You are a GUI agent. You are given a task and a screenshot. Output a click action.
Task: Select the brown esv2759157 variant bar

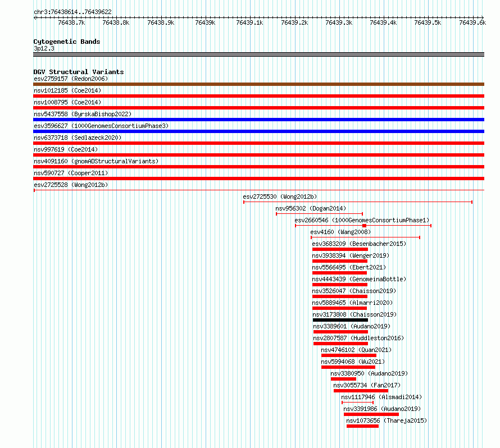(x=258, y=84)
